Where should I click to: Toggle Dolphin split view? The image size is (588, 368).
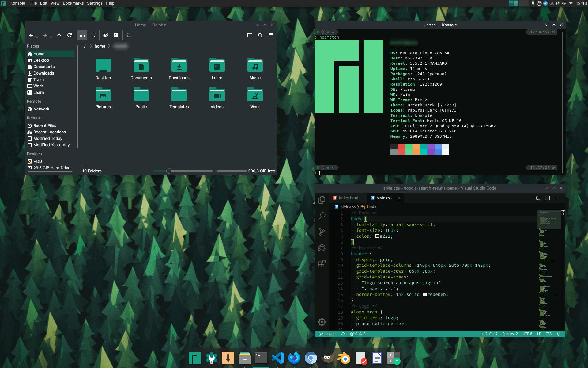250,35
